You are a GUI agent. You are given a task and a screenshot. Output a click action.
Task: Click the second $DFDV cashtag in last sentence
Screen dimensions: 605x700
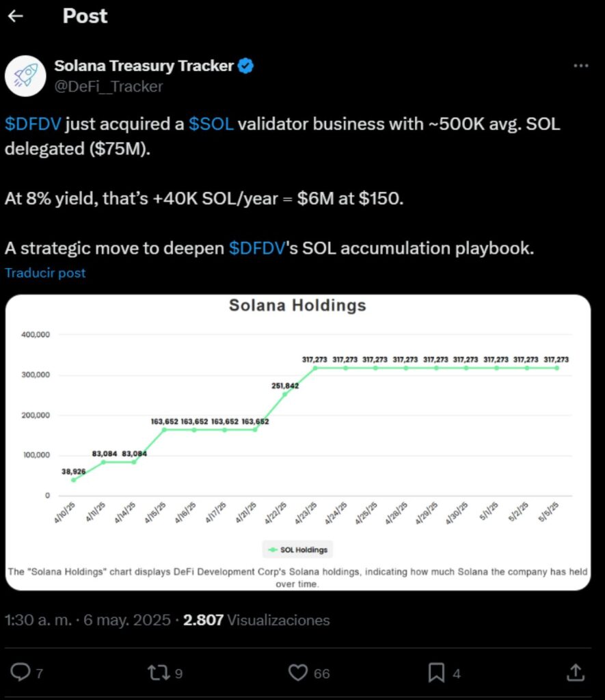257,247
